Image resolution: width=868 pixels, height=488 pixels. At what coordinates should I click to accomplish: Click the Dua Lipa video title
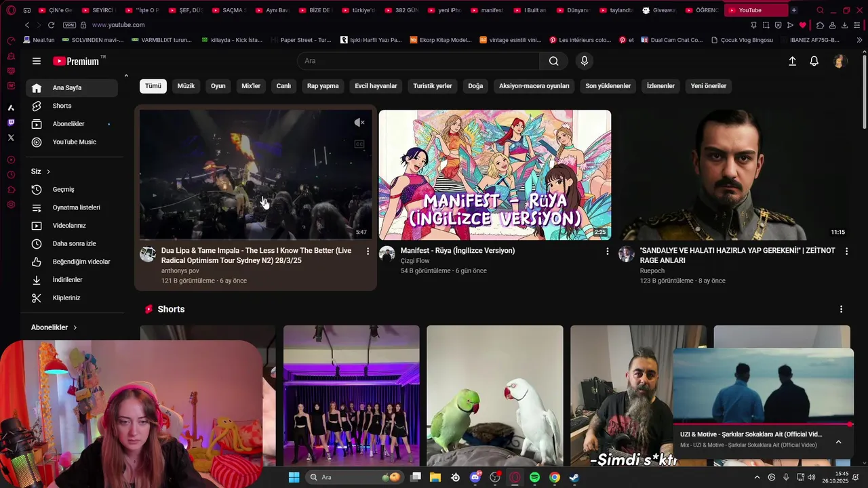[x=256, y=256]
